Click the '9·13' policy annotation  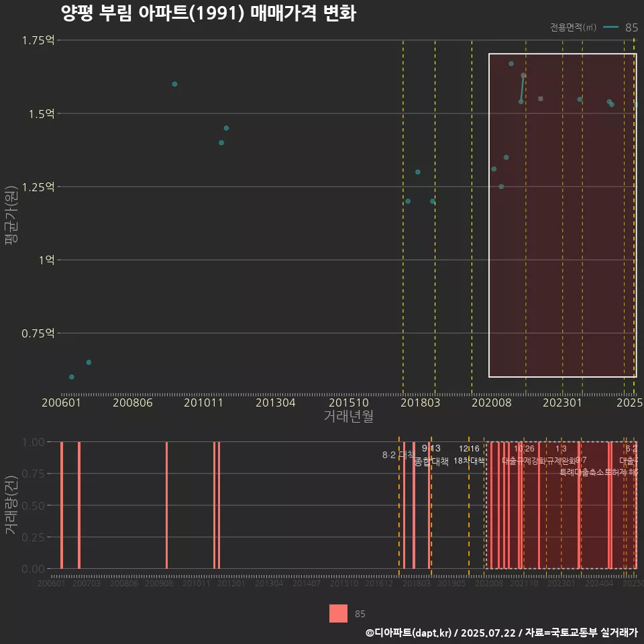point(431,448)
